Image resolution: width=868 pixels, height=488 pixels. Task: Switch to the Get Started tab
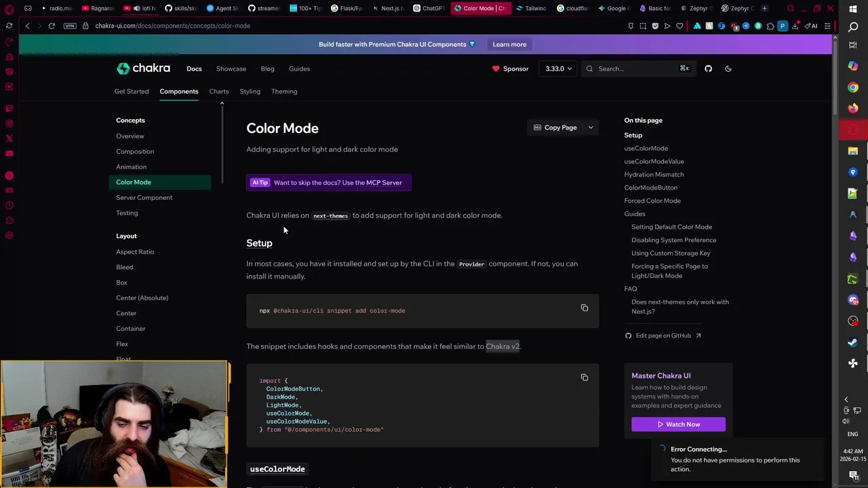coord(132,91)
